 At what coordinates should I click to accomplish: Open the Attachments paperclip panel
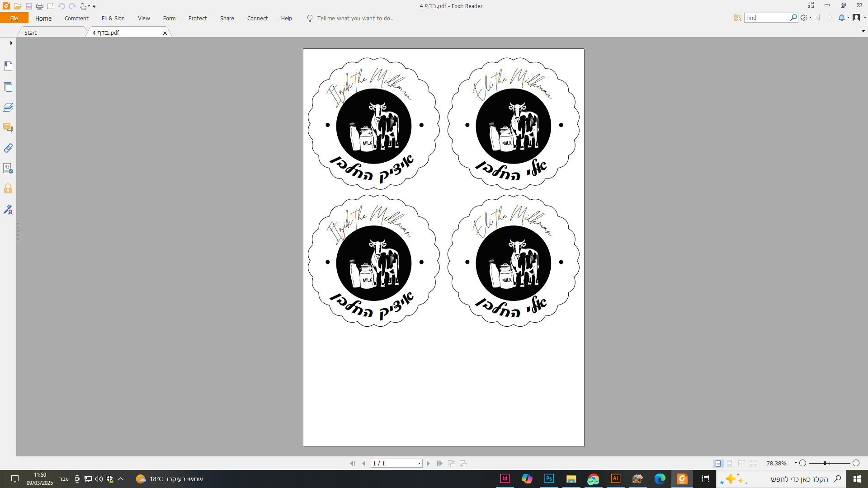8,148
